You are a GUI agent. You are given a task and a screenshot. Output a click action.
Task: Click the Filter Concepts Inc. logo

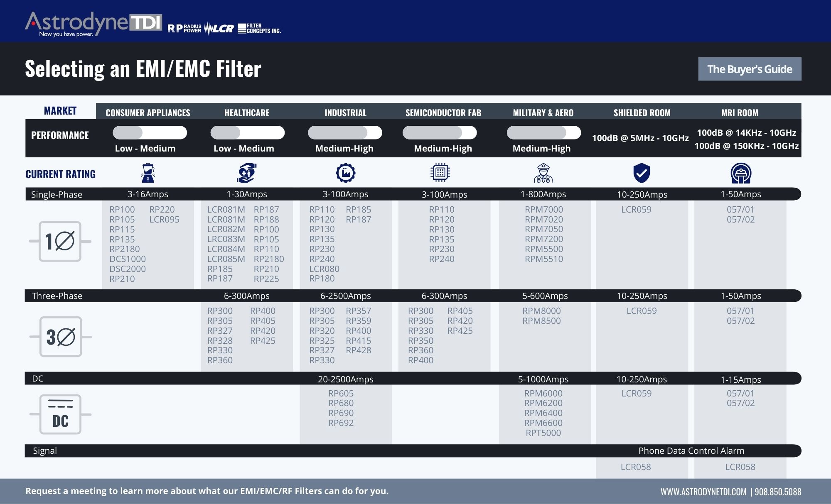click(259, 28)
